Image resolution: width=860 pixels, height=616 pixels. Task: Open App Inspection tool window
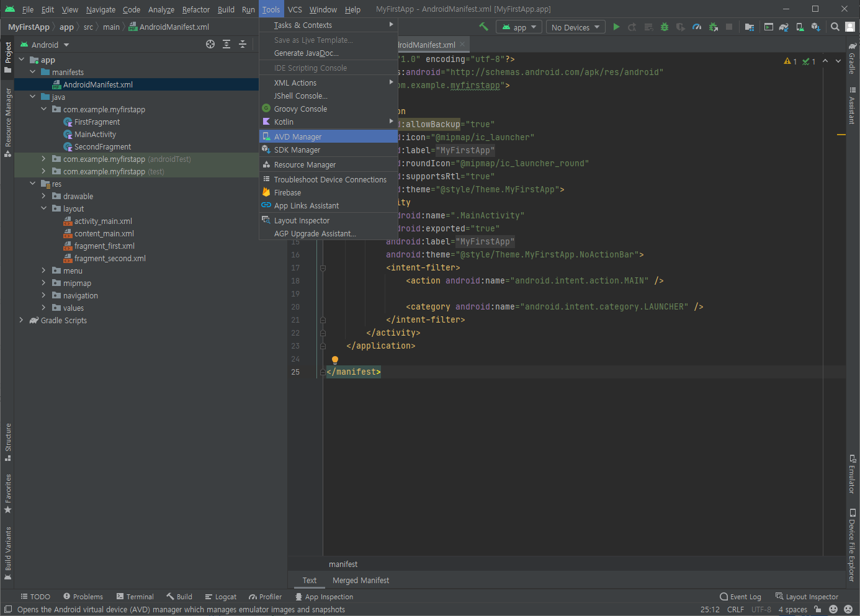(324, 597)
